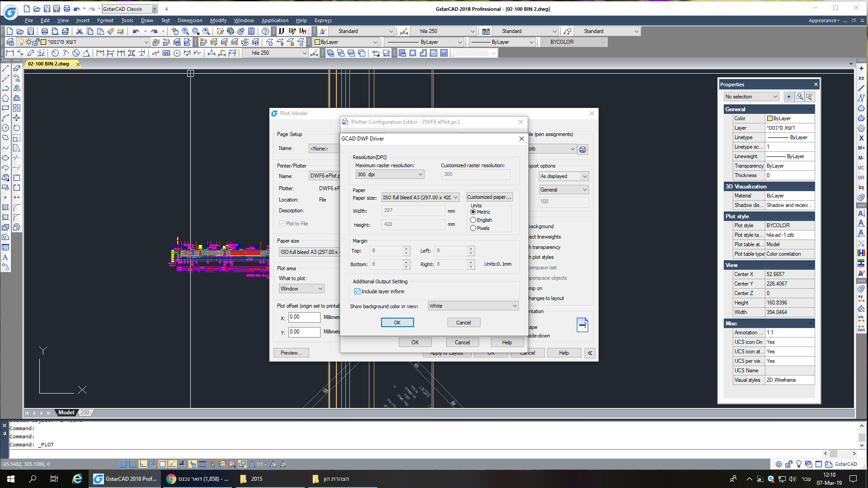Viewport: 868px width, 488px height.
Task: Click the Plot offset Y input field
Action: (304, 332)
